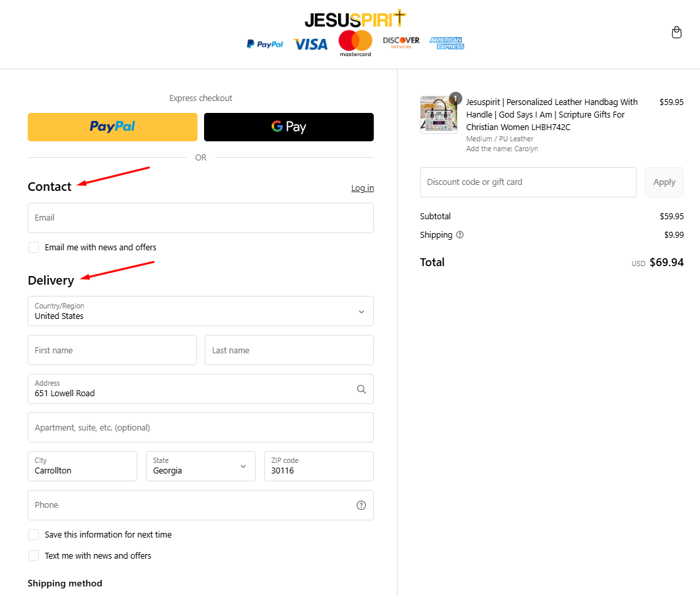Click the PayPal payment logo in header
The width and height of the screenshot is (700, 595).
point(265,44)
